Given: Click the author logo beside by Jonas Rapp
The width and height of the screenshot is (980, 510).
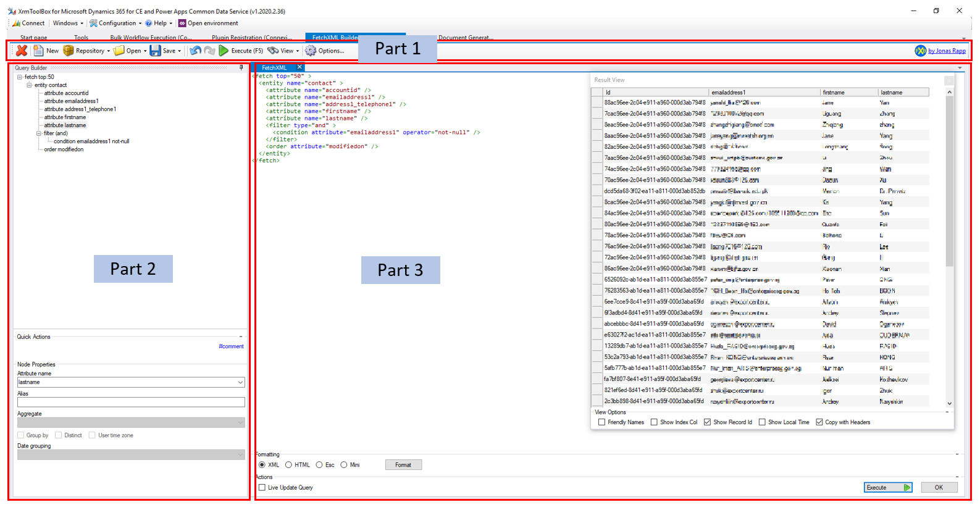Looking at the screenshot, I should [920, 51].
